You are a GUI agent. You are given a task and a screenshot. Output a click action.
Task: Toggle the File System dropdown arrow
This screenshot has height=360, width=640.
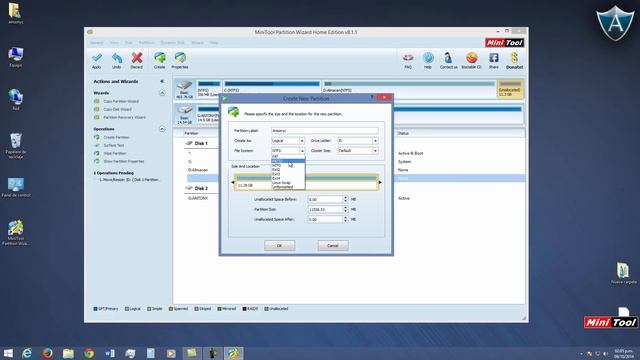[x=302, y=151]
